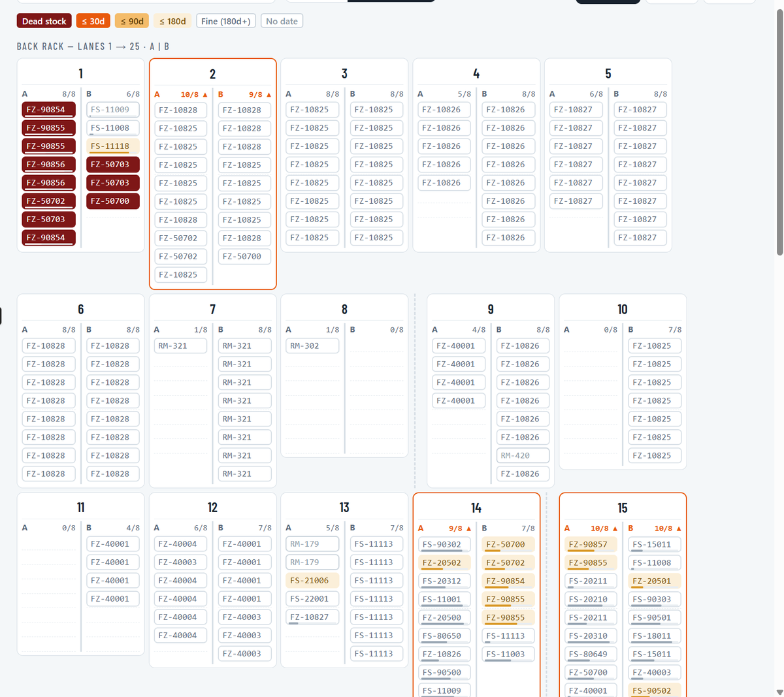Screen dimensions: 784x697
Task: Open the lane 1 header number
Action: point(80,73)
